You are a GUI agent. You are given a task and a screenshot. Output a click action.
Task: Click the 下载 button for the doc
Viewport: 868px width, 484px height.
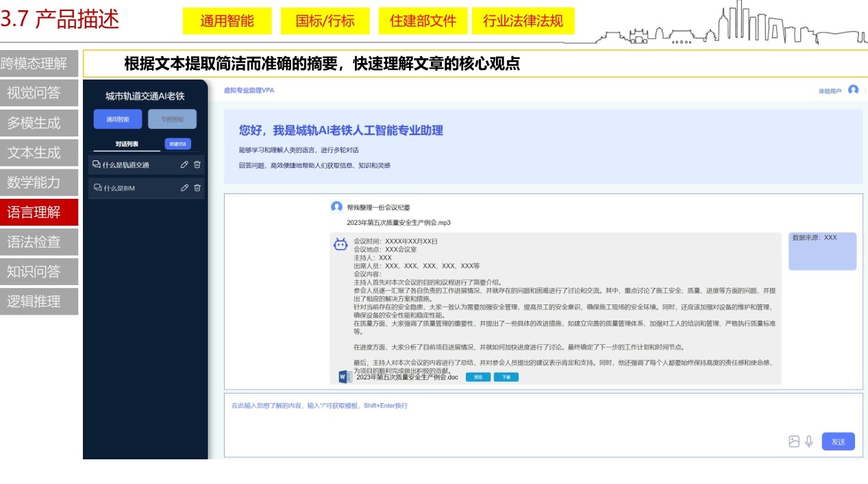pos(506,377)
